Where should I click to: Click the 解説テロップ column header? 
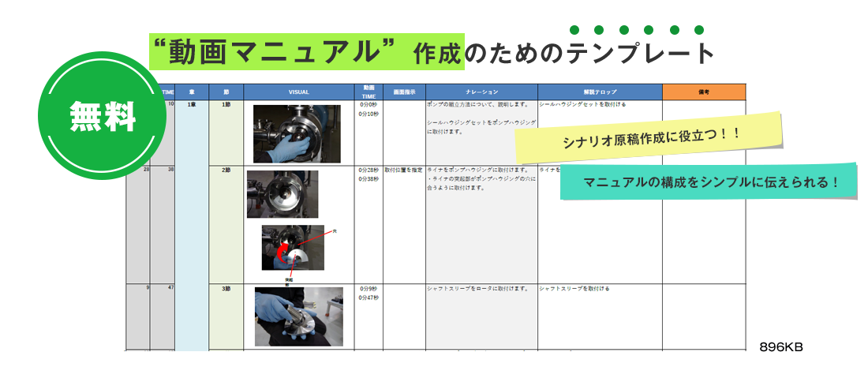click(600, 92)
